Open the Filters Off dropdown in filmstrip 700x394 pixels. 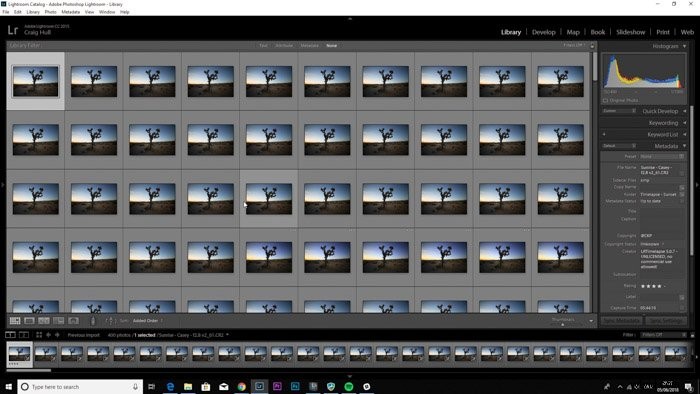(663, 335)
